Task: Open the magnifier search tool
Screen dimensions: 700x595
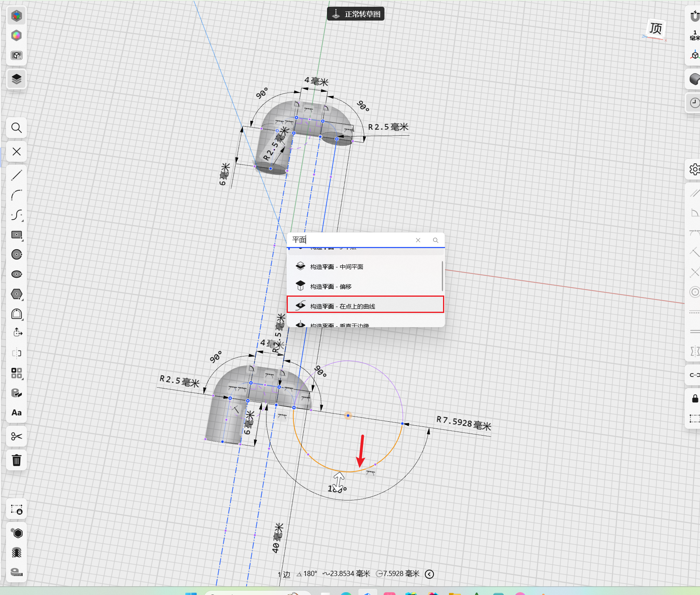Action: [x=17, y=128]
